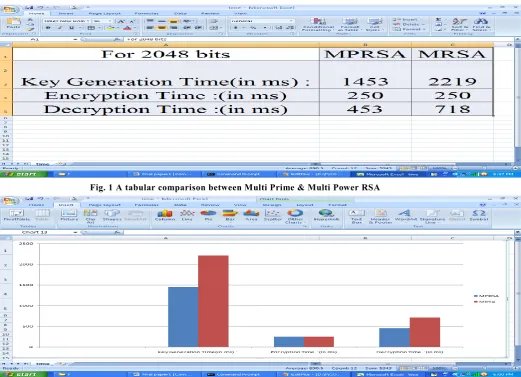Click the tall red Key Generation bar in chart
Viewport: 521px width, 377px height.
pyautogui.click(x=213, y=301)
